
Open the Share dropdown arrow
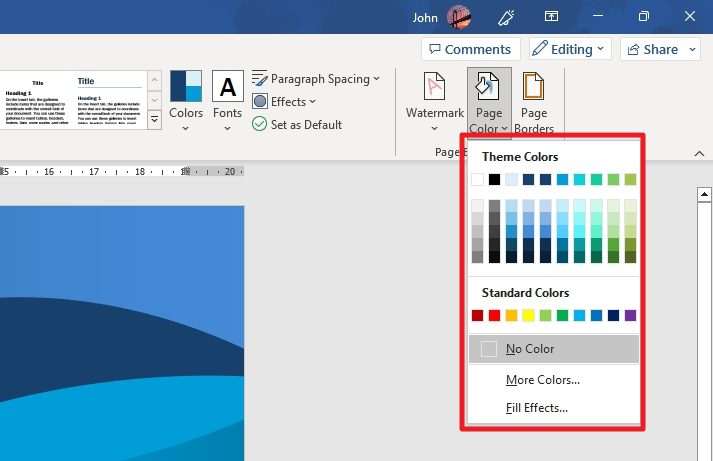click(693, 49)
